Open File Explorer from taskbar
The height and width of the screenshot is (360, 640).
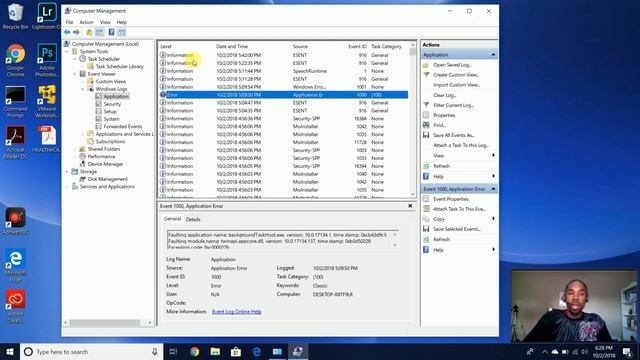click(x=215, y=351)
